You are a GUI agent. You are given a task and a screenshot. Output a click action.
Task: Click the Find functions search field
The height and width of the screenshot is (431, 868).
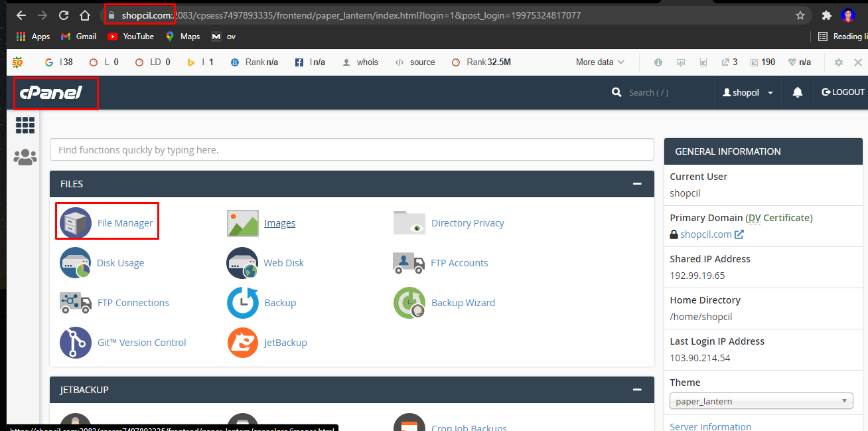tap(352, 149)
